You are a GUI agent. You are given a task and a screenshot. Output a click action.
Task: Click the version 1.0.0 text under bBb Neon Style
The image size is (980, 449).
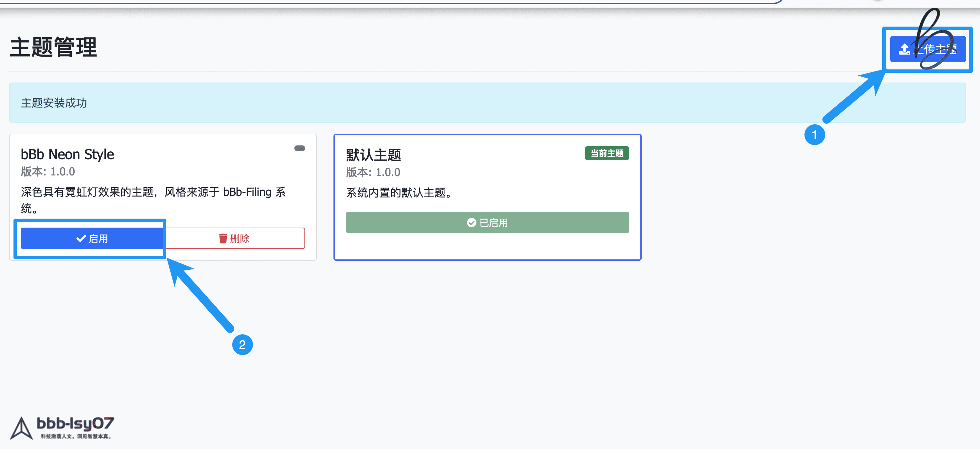coord(48,172)
